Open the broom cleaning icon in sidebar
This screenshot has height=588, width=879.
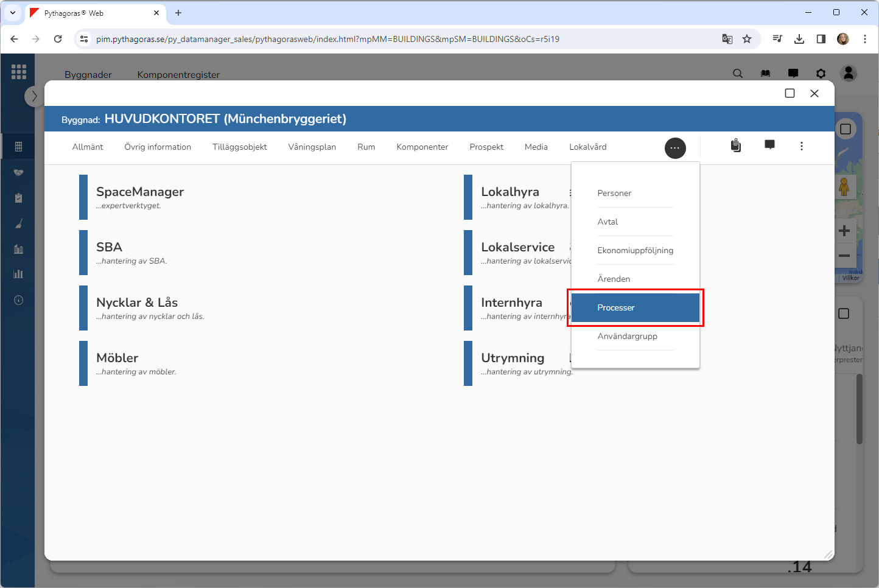(x=18, y=223)
